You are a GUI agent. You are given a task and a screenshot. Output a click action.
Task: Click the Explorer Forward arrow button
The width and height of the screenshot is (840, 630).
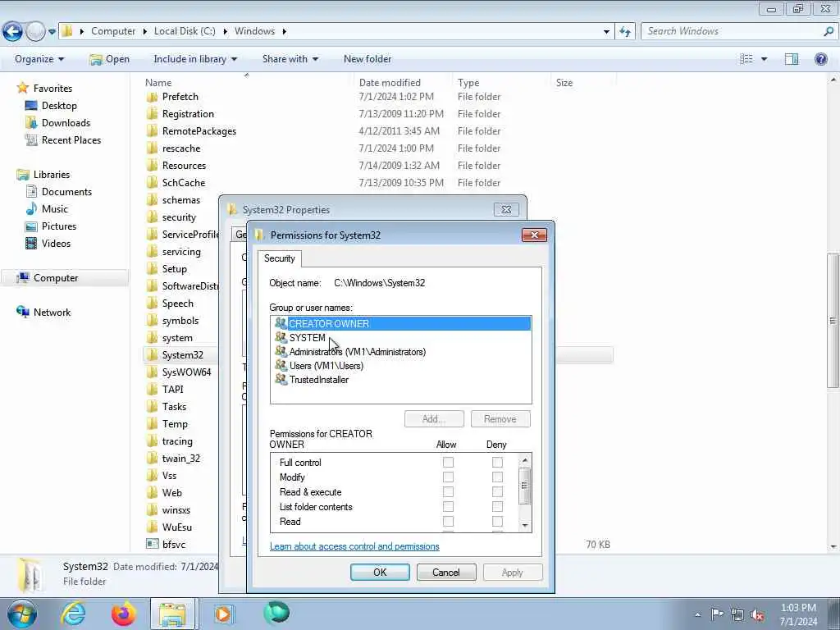(35, 32)
